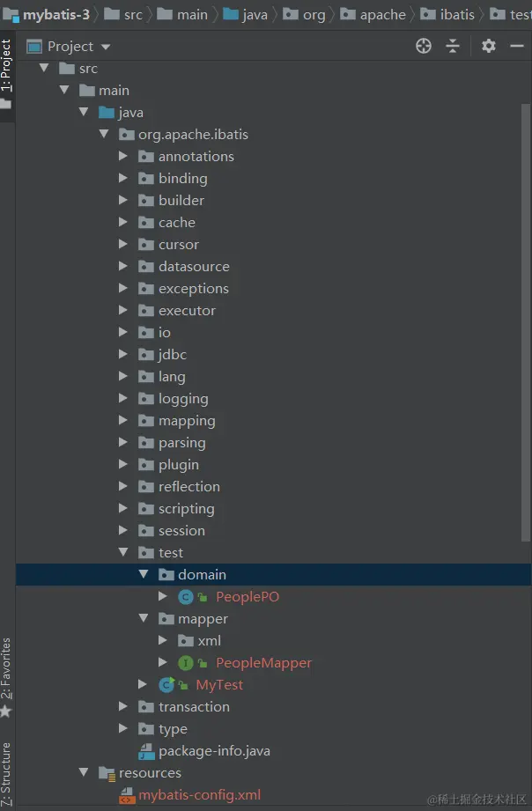Collapse the test package
The height and width of the screenshot is (811, 532).
[124, 553]
